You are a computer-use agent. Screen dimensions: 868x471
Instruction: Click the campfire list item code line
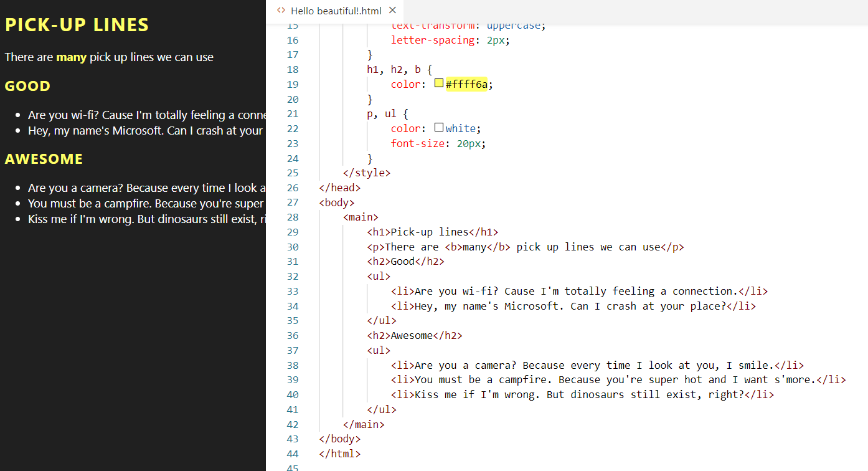pos(618,380)
